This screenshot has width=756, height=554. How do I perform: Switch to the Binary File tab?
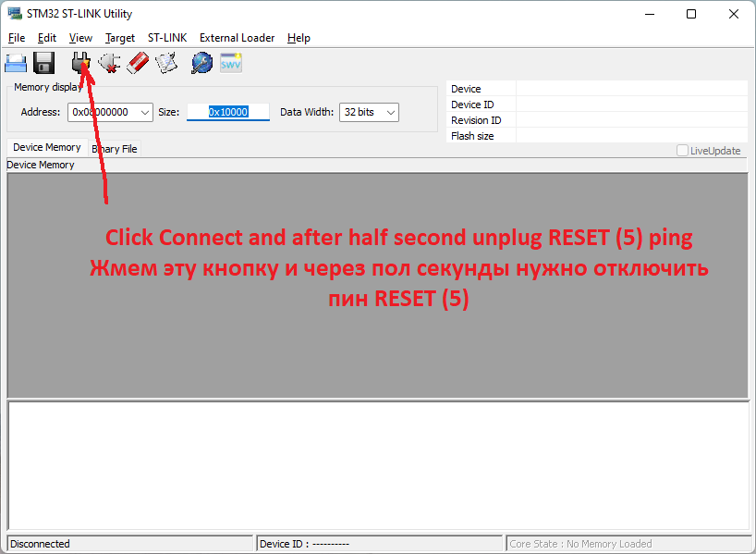click(115, 149)
